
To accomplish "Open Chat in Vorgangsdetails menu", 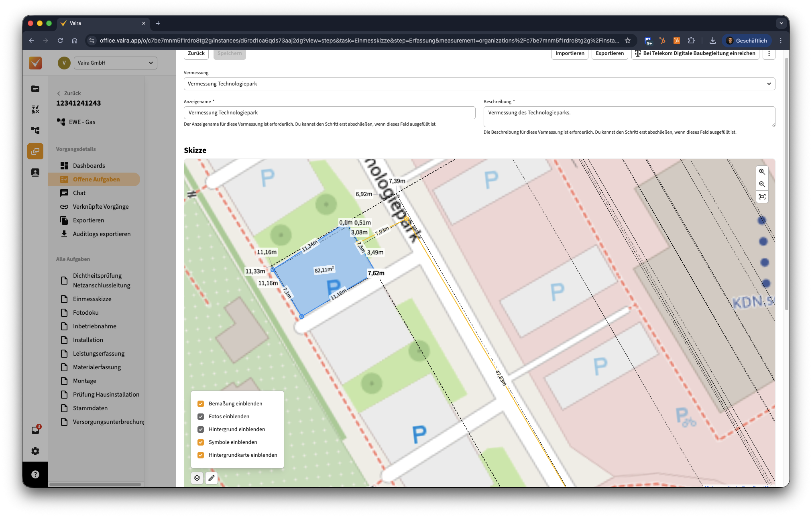I will 79,193.
